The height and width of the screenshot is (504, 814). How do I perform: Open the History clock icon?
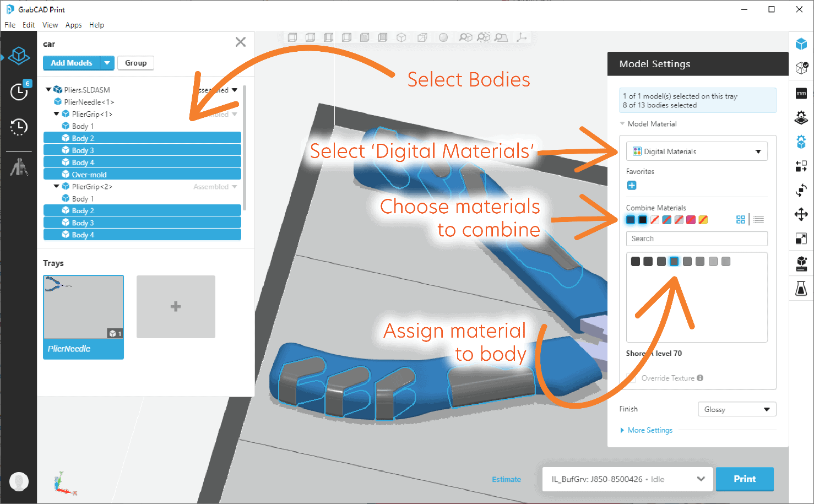click(x=19, y=127)
